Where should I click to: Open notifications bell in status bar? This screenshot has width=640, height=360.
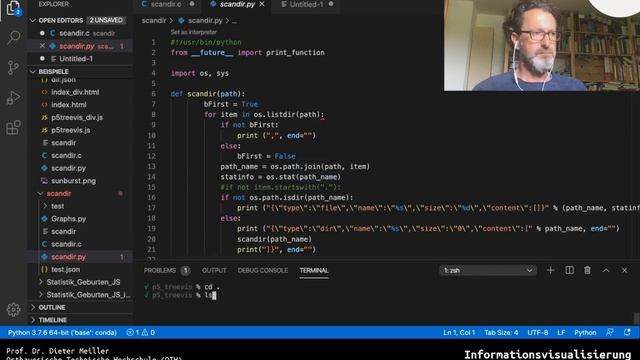point(627,332)
